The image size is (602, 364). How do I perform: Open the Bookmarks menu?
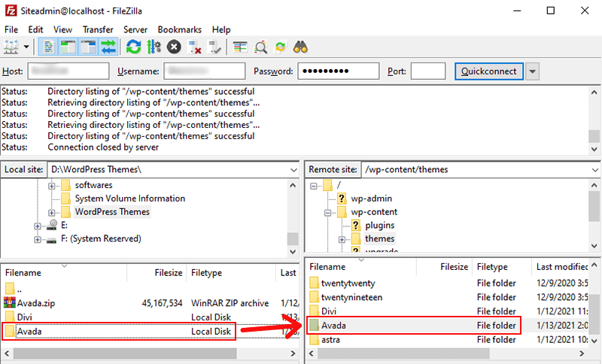point(179,29)
